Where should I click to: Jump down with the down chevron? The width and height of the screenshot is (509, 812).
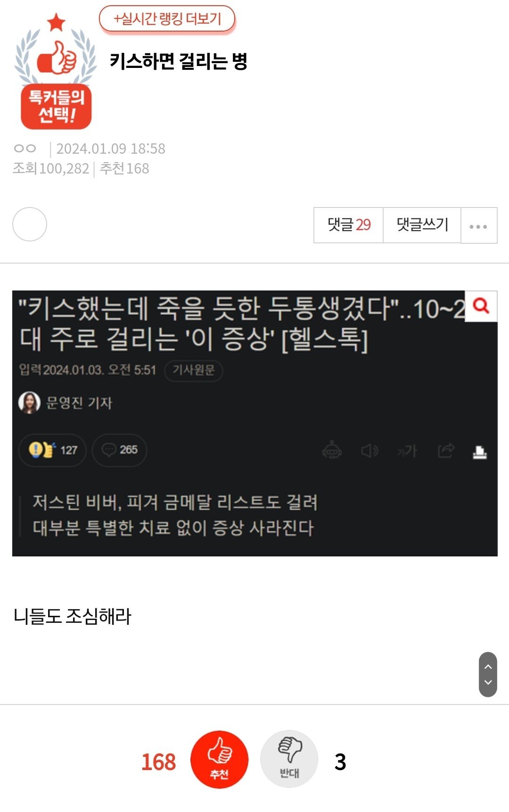(488, 683)
